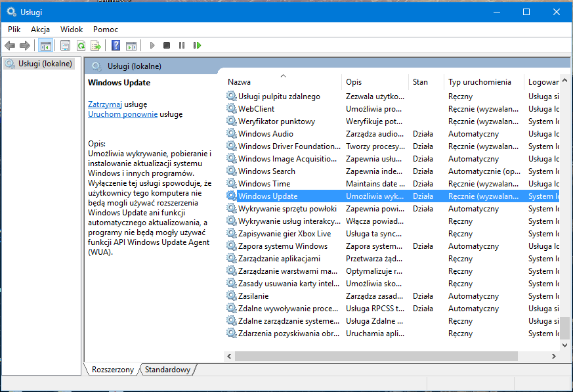Image resolution: width=573 pixels, height=392 pixels.
Task: Select the Windows Driver Foundation service row
Action: [393, 146]
